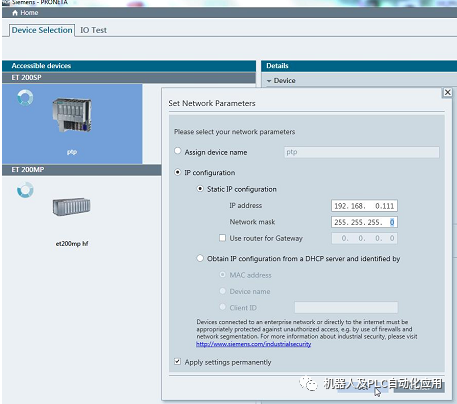Click the Accessible devices panel header
This screenshot has width=457, height=404.
click(x=129, y=66)
